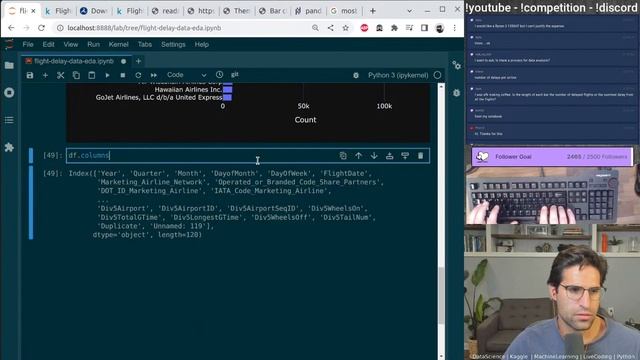Open the View menu
The height and width of the screenshot is (360, 640).
pos(71,44)
